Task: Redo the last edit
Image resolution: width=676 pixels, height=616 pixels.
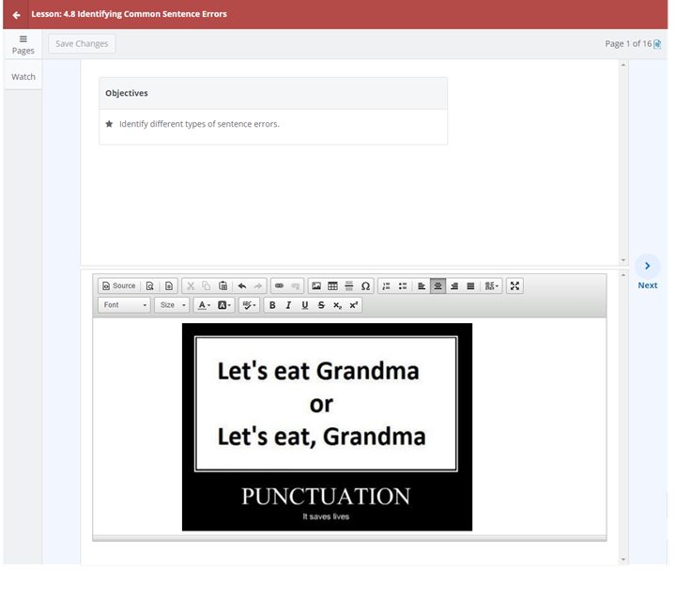Action: (258, 285)
